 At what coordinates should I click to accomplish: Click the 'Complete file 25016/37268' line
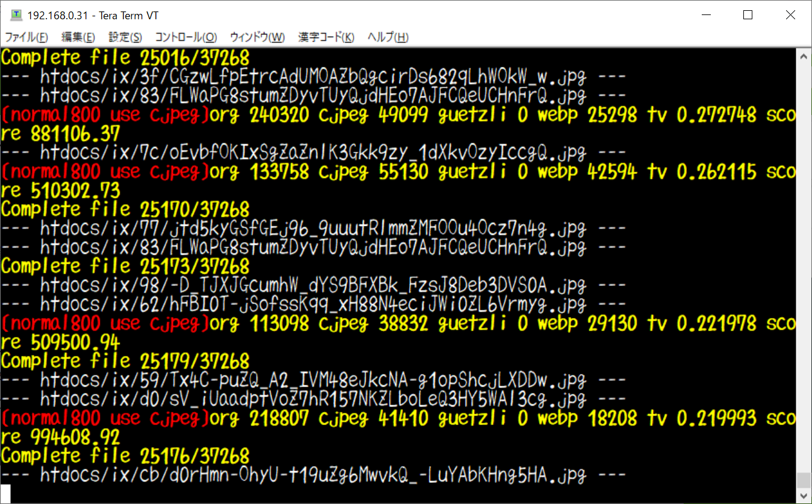click(x=125, y=58)
